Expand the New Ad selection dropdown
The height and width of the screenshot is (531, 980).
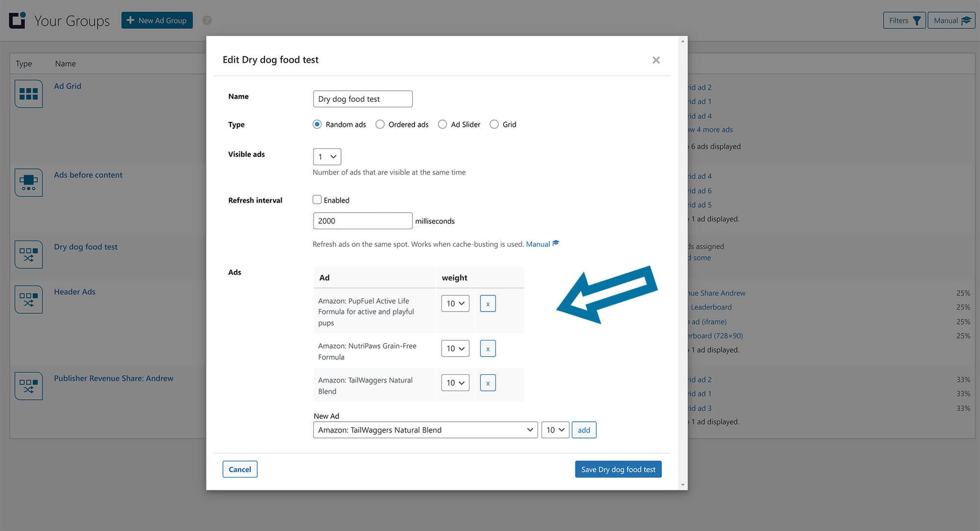tap(425, 430)
